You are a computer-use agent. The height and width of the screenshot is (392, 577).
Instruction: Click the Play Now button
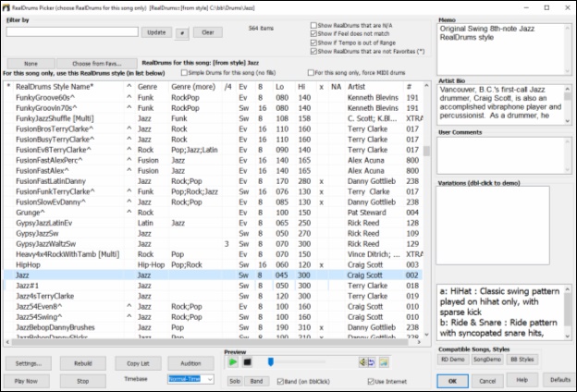coord(26,381)
